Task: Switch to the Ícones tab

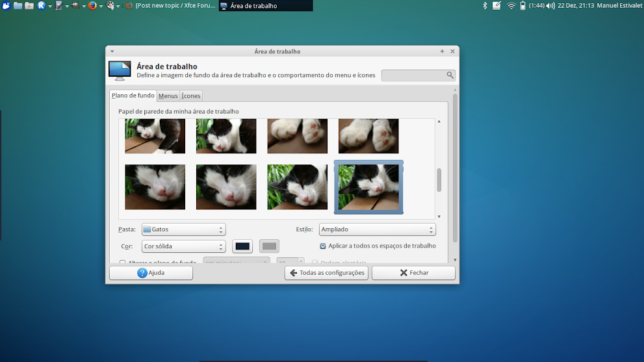Action: (x=191, y=96)
